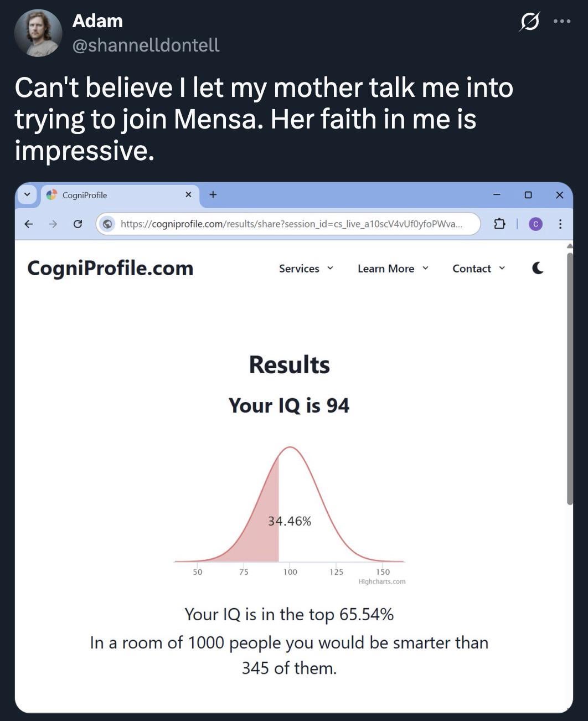Open the CogniProfile.com home logo link
Viewport: 588px width, 721px height.
[x=110, y=269]
